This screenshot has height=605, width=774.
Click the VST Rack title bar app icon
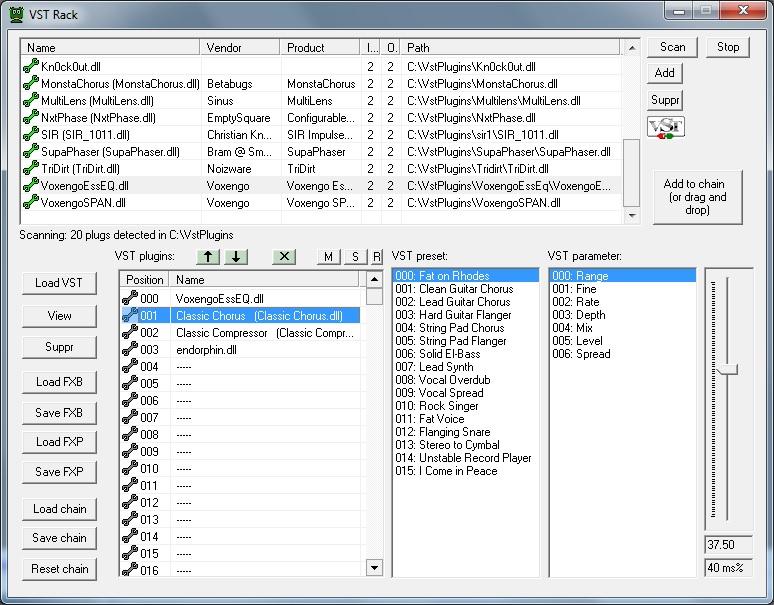[x=16, y=14]
